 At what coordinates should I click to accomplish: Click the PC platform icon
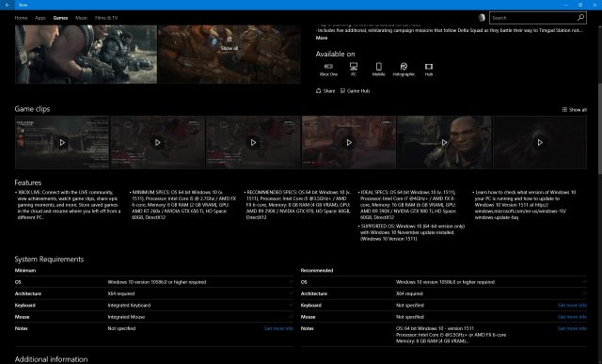[x=354, y=70]
